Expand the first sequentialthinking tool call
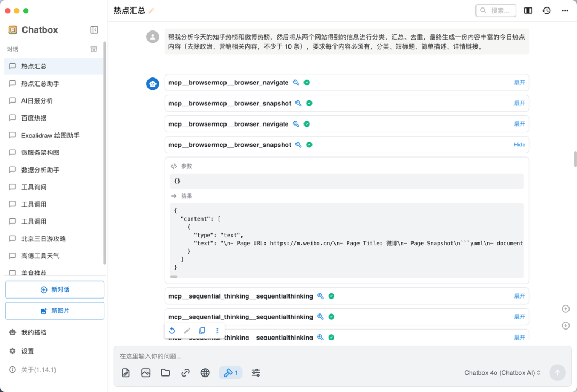The width and height of the screenshot is (577, 392). pos(519,296)
